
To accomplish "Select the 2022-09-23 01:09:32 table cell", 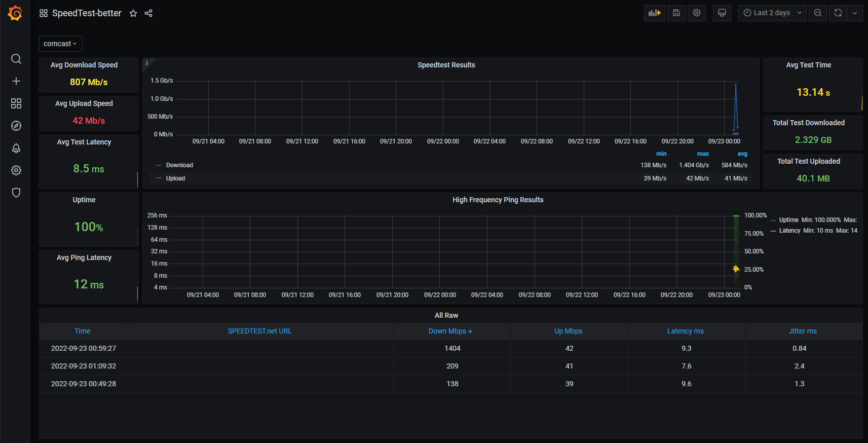I will tap(84, 366).
